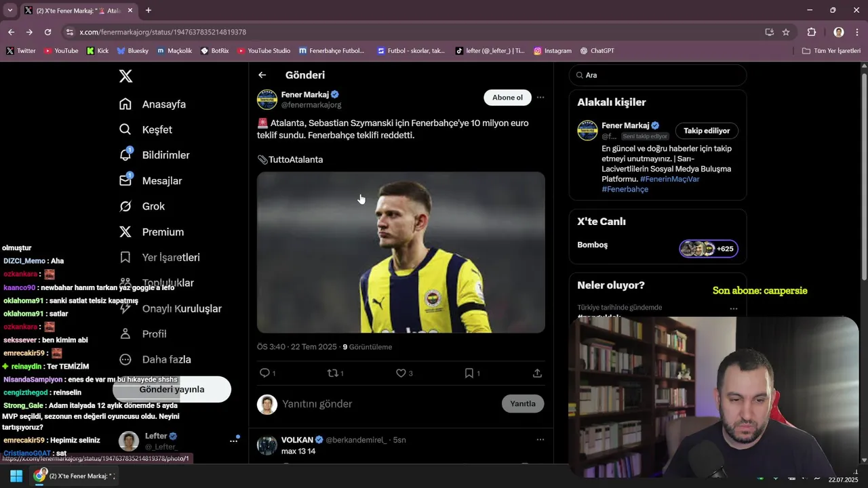Open Tüm Yer İşaretleri folder
Viewport: 868px width, 488px height.
831,51
